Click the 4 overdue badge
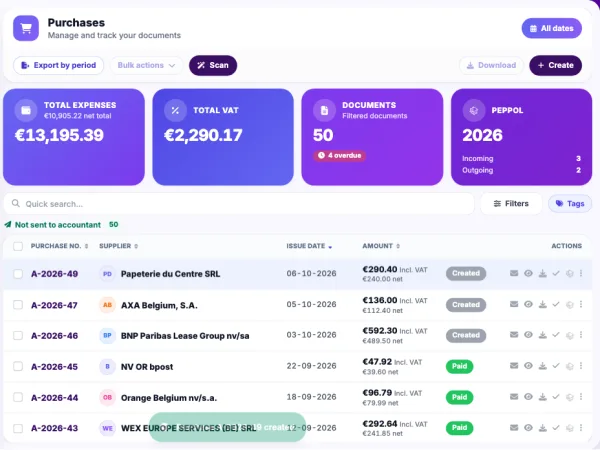 pos(339,155)
